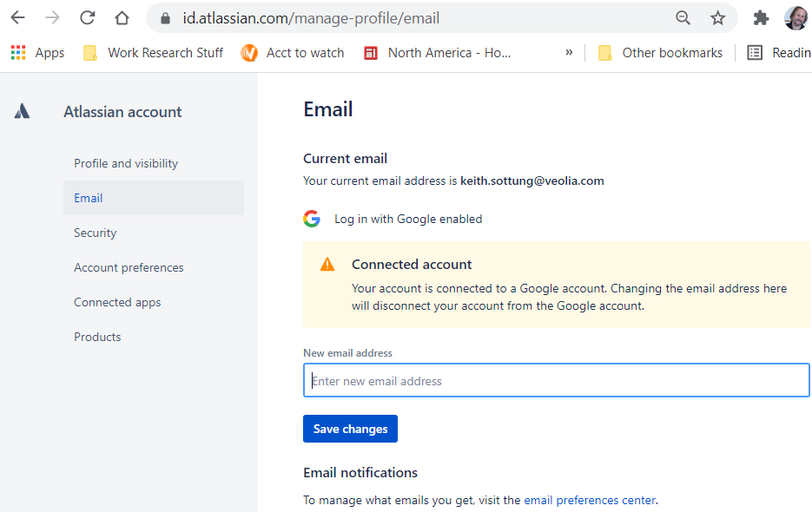Click the padlock site info icon

[x=165, y=18]
